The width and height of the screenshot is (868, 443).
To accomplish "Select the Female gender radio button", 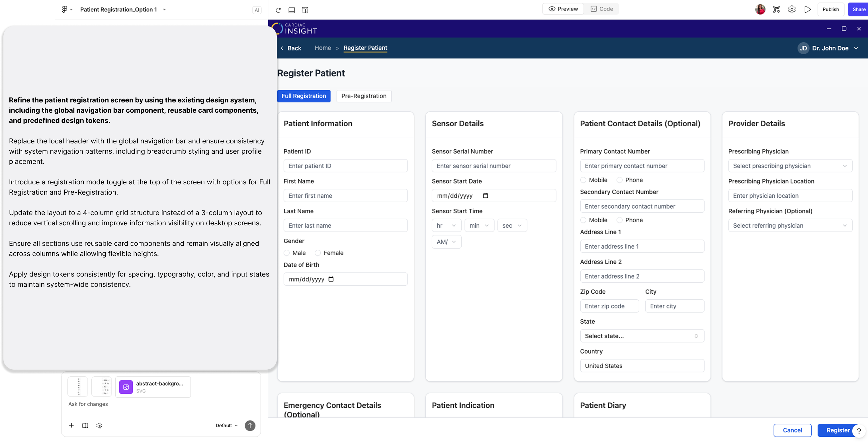I will tap(318, 253).
